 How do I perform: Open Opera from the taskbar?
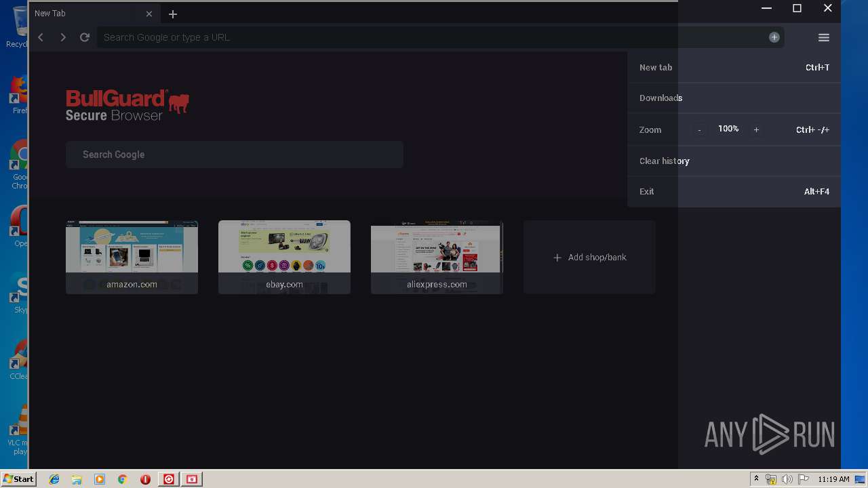coord(145,479)
